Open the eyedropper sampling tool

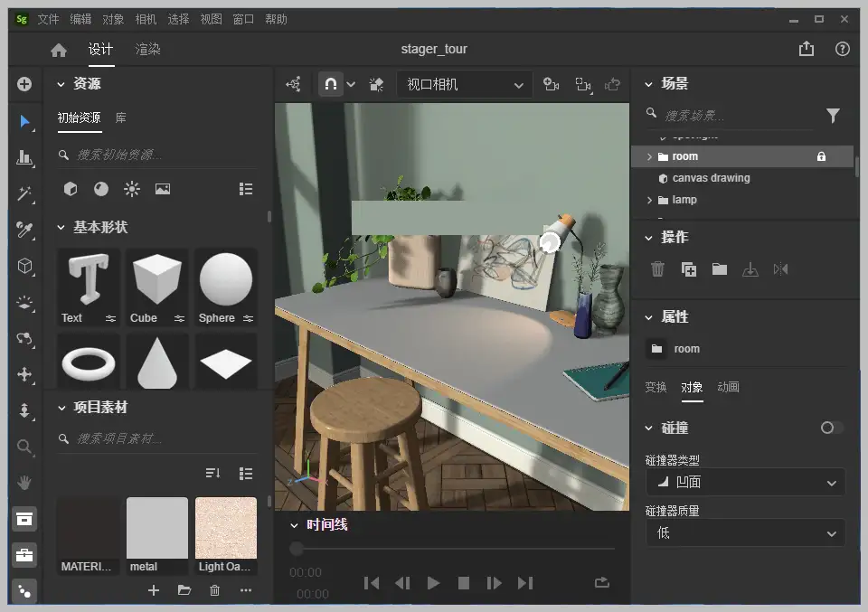[24, 231]
